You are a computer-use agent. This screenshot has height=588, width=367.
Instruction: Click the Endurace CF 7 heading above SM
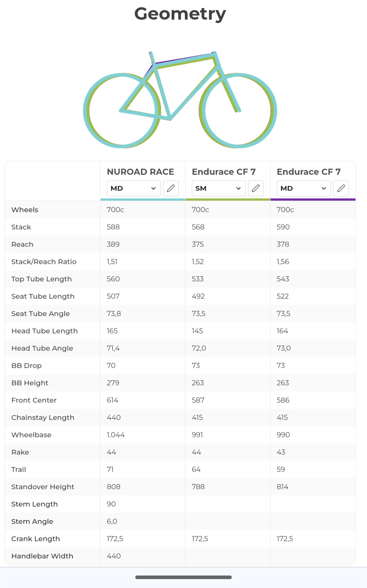(224, 172)
